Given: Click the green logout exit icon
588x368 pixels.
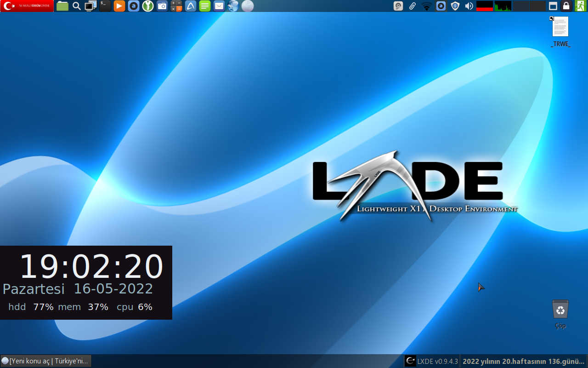Looking at the screenshot, I should 580,6.
